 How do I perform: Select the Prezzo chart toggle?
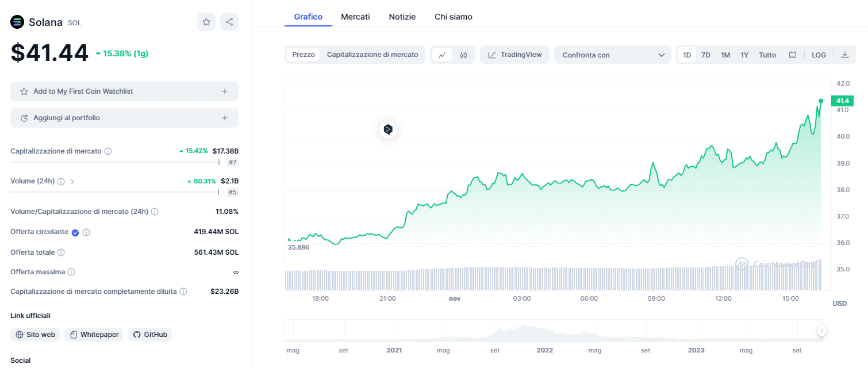[304, 55]
